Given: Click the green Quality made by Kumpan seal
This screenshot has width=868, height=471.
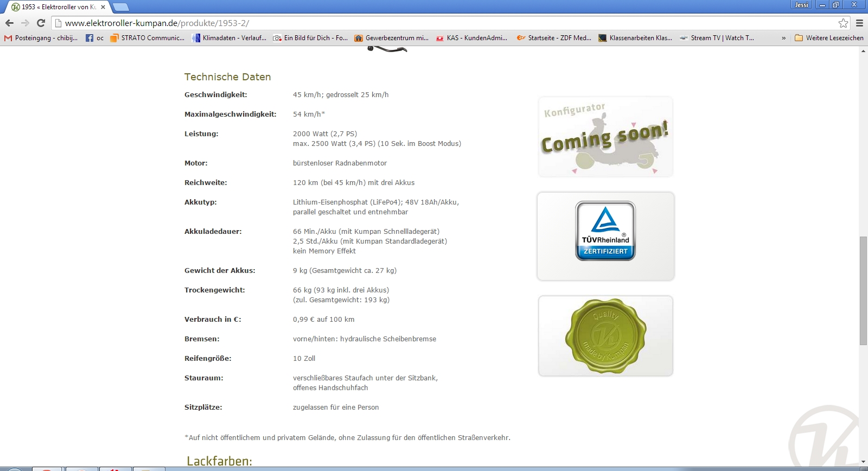Looking at the screenshot, I should (605, 336).
